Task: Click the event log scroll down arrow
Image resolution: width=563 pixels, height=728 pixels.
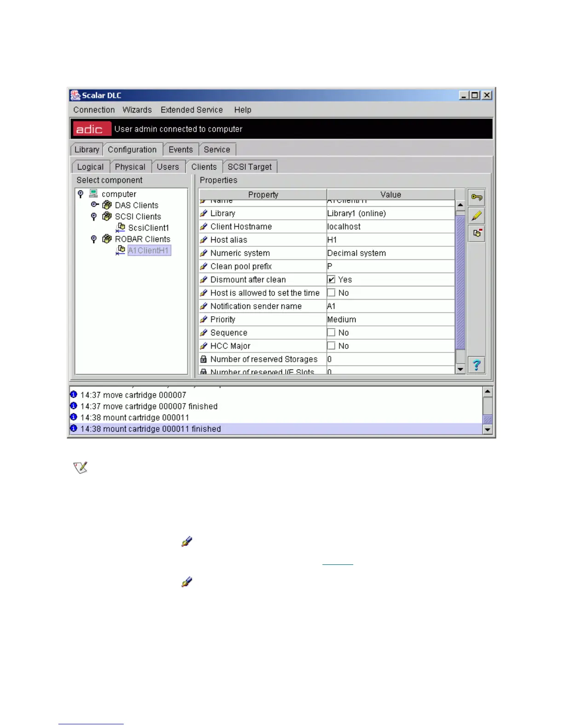Action: [x=488, y=429]
